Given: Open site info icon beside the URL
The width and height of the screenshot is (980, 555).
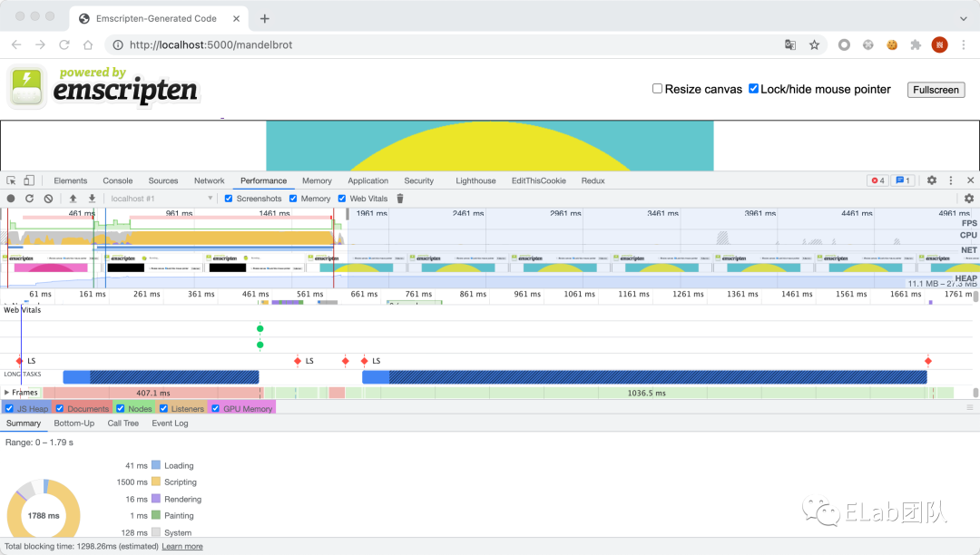Looking at the screenshot, I should click(117, 45).
